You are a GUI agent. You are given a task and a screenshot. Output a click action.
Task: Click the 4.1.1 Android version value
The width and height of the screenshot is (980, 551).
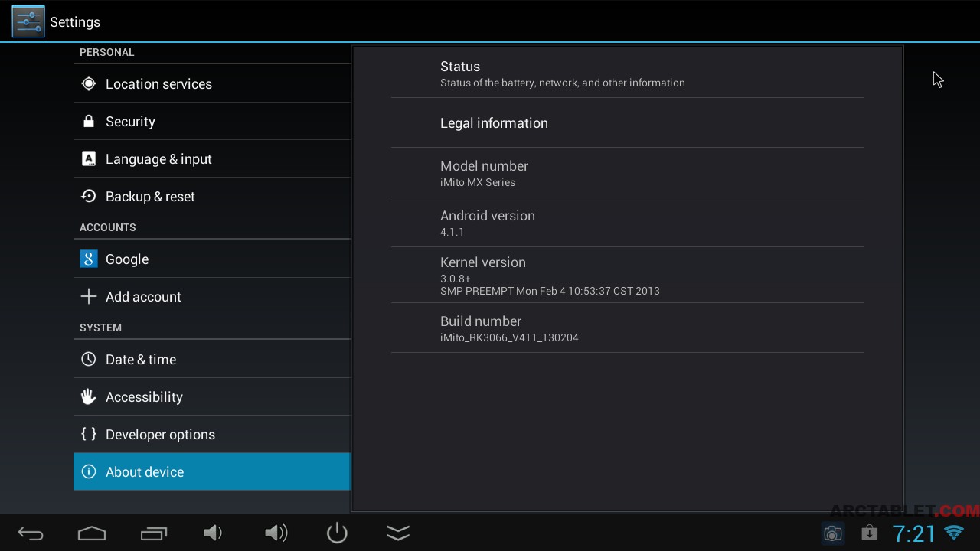452,232
